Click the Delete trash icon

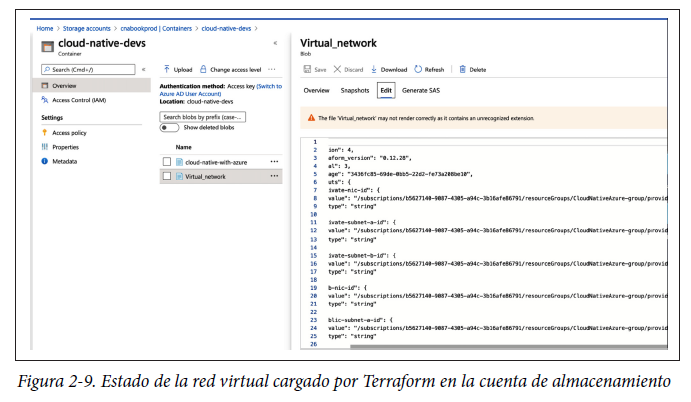click(x=463, y=70)
